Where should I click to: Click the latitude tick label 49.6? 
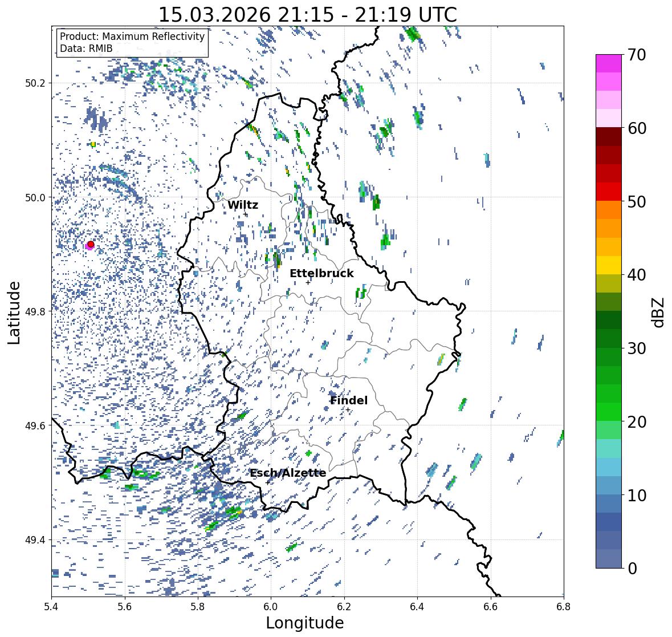click(35, 425)
